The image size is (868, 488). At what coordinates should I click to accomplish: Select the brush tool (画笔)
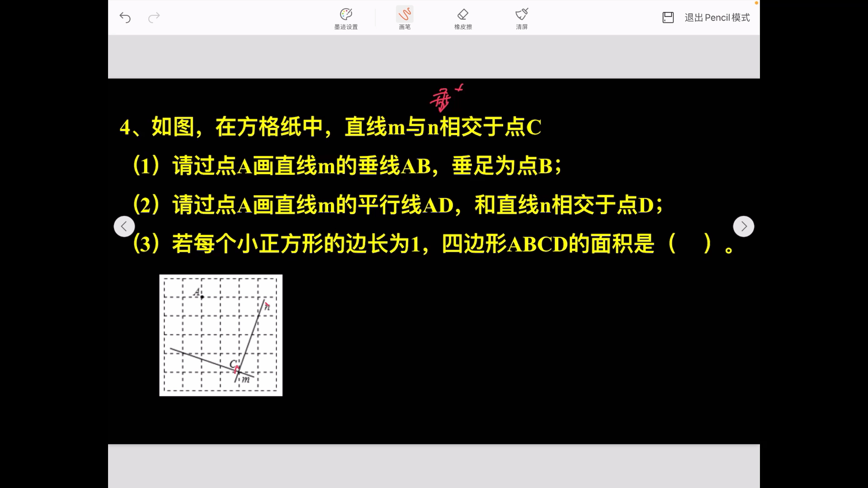click(x=405, y=19)
